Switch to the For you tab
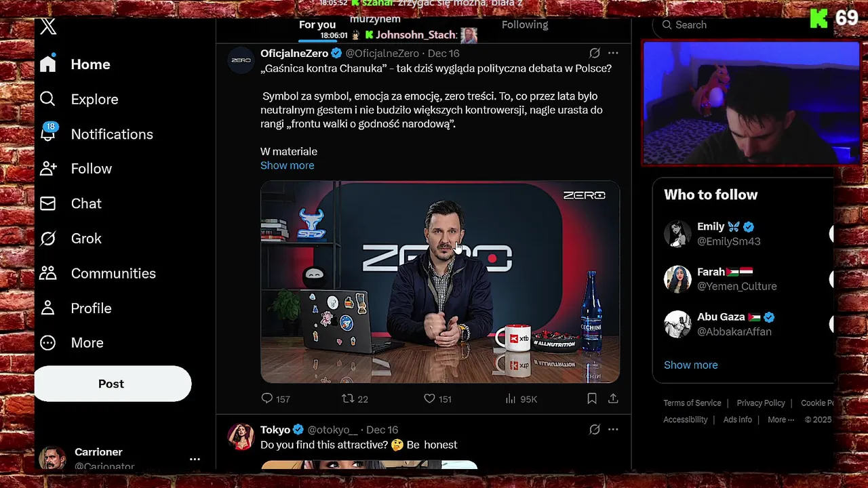This screenshot has height=488, width=868. 317,25
